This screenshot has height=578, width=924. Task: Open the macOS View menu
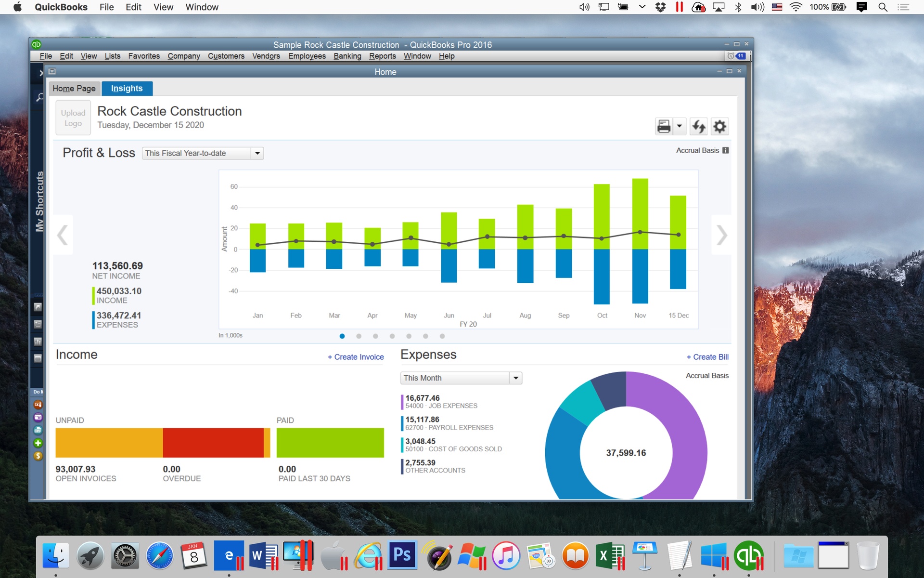(163, 7)
